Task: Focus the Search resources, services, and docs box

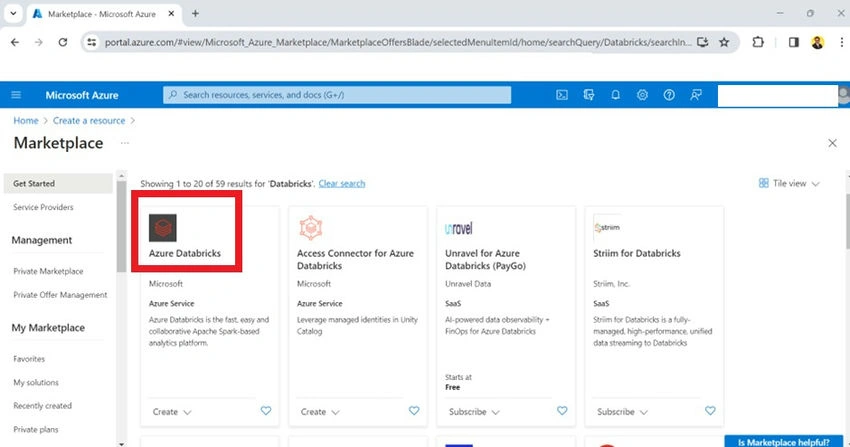Action: coord(337,95)
